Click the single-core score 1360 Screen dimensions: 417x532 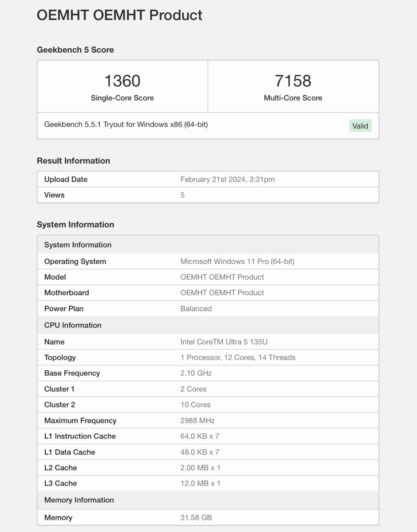[122, 81]
